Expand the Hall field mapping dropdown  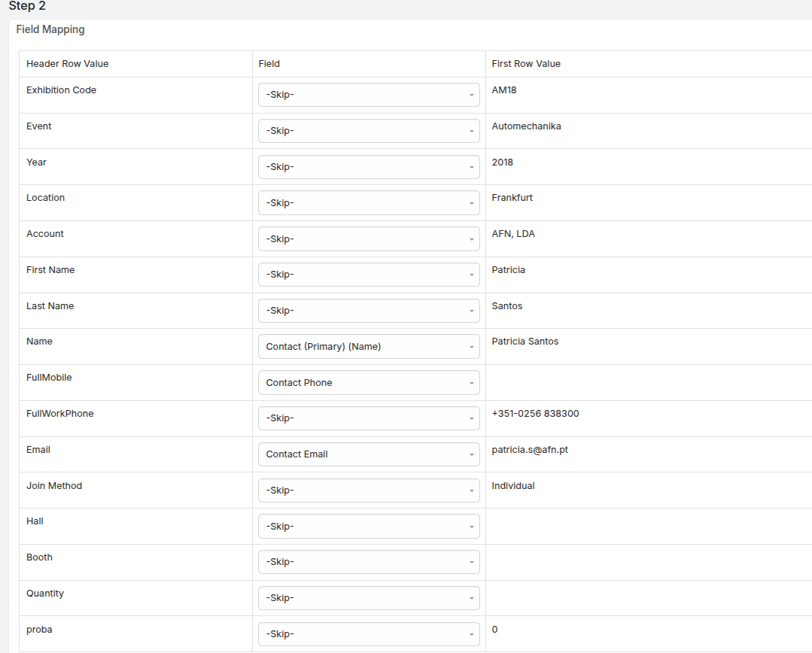pyautogui.click(x=369, y=526)
